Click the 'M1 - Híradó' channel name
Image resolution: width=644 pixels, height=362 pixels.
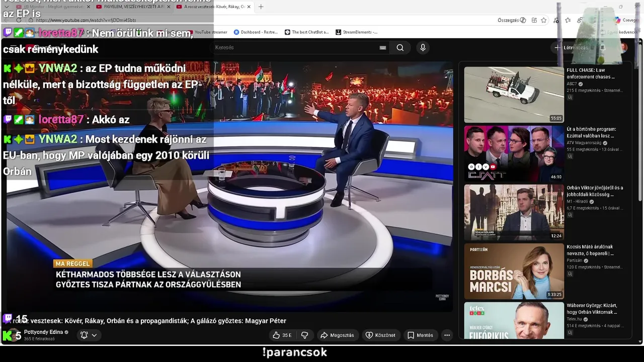pyautogui.click(x=577, y=202)
